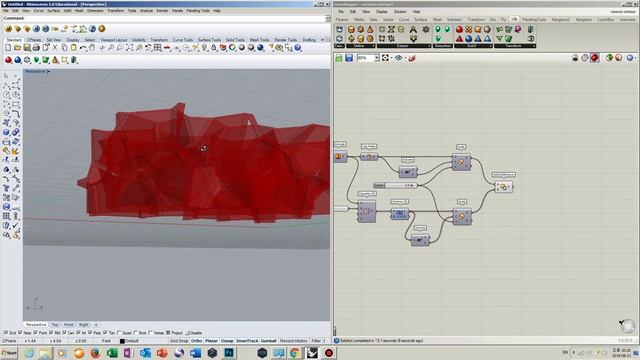Expand the Grasshopper preview eye dropdown
The height and width of the screenshot is (360, 640).
405,58
